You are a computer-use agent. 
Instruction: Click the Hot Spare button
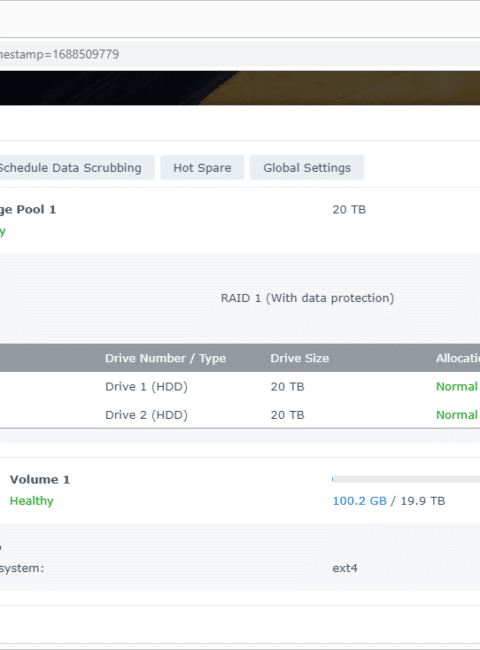pyautogui.click(x=202, y=167)
